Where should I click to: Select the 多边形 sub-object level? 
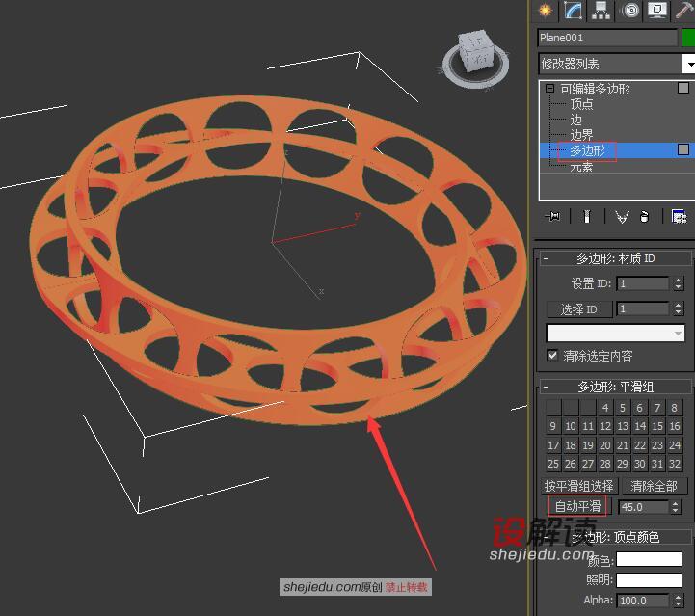point(587,150)
